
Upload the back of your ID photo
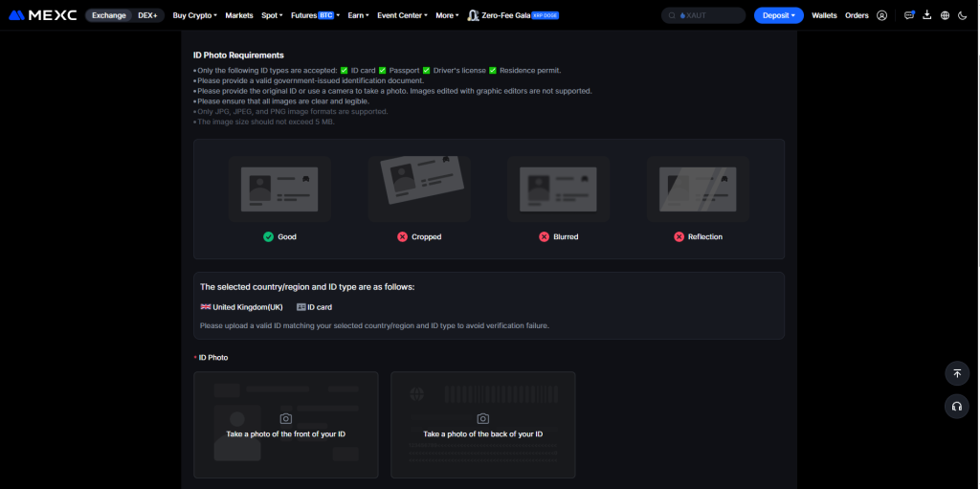tap(482, 425)
